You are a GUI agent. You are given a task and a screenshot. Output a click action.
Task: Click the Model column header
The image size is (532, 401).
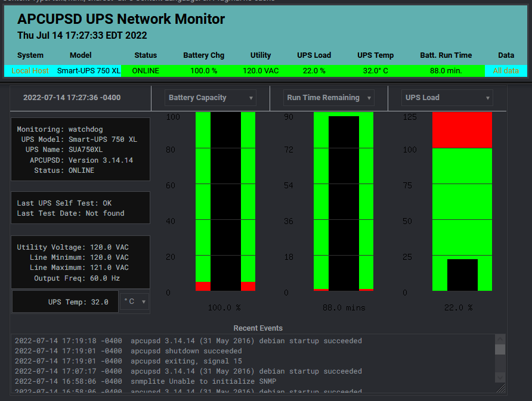[x=81, y=55]
